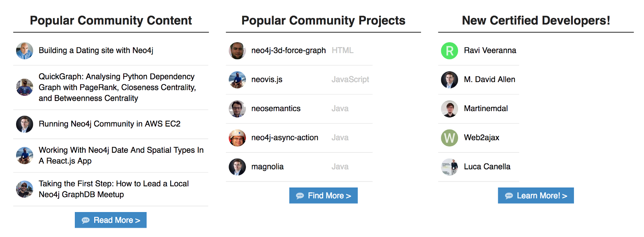Image resolution: width=644 pixels, height=237 pixels.
Task: Click avatar beside the neosemantics project
Action: coord(237,109)
